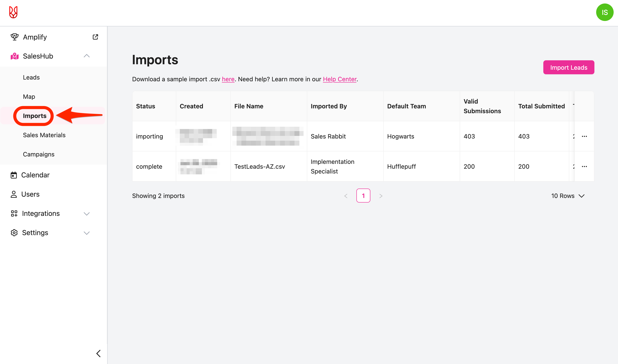The width and height of the screenshot is (618, 364).
Task: Open more options for the importing row
Action: [x=584, y=136]
